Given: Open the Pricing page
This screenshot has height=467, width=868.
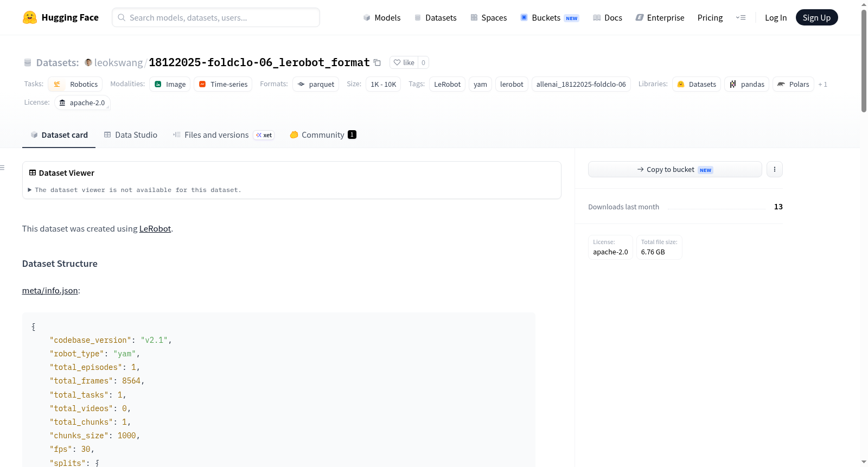Looking at the screenshot, I should pos(710,17).
